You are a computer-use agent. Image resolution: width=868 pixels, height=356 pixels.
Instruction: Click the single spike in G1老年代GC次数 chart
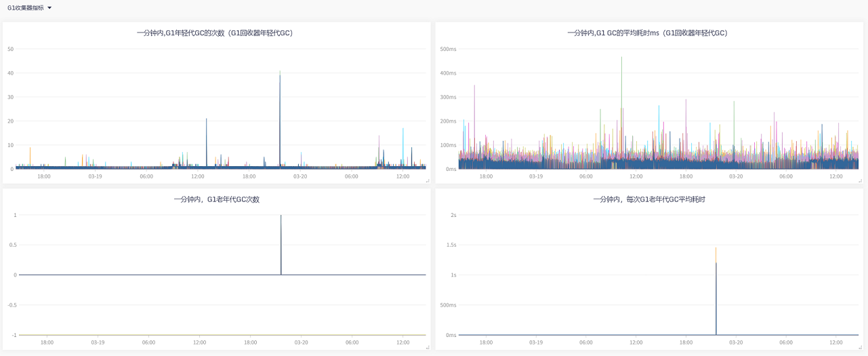click(x=281, y=216)
